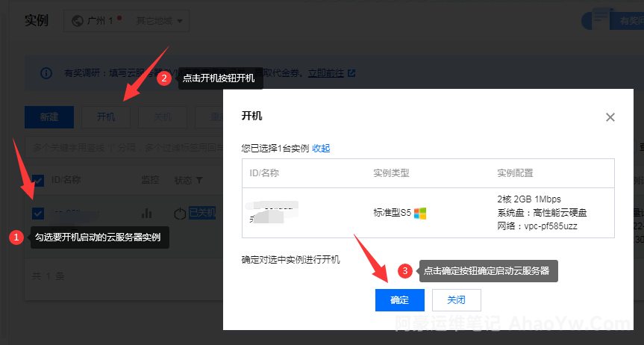Click the 确定 button to confirm startup
This screenshot has height=345, width=644.
tap(399, 300)
